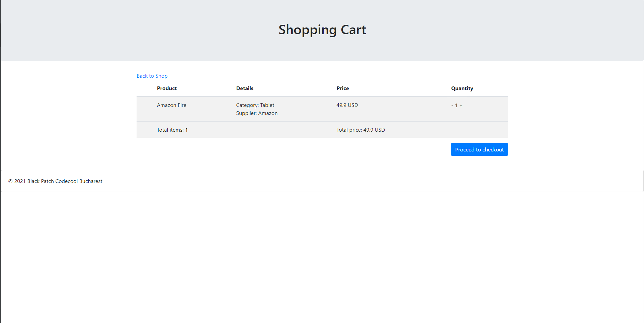
Task: Select the Price column header
Action: [x=342, y=88]
